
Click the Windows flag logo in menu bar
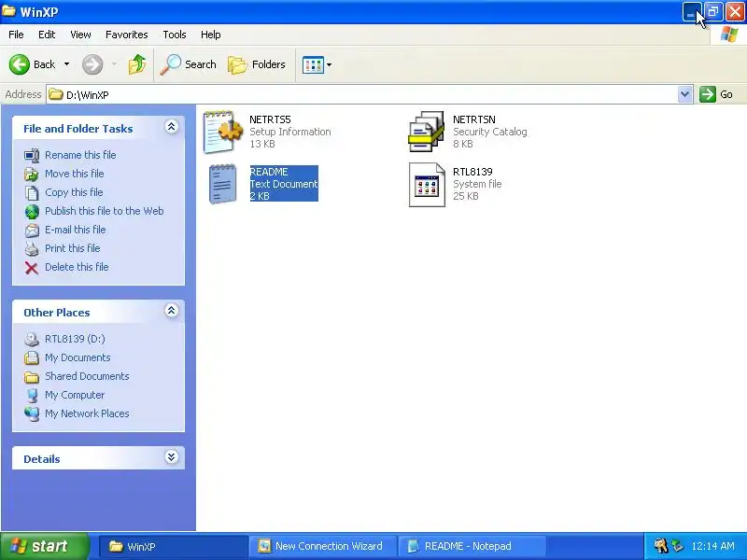pyautogui.click(x=729, y=35)
